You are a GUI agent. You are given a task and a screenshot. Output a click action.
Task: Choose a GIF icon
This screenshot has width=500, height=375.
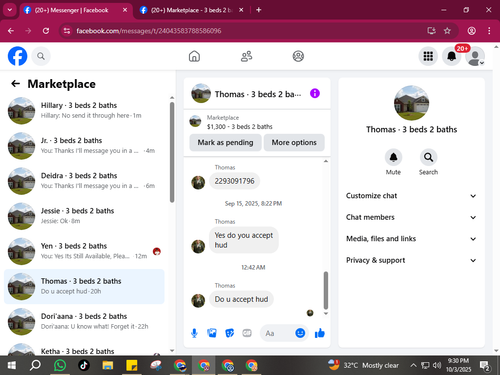click(x=247, y=333)
